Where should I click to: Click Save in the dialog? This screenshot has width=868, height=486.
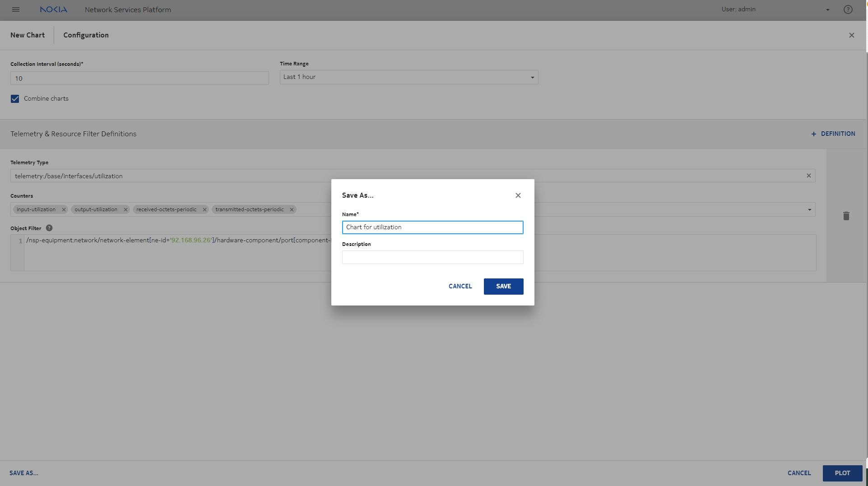[503, 287]
